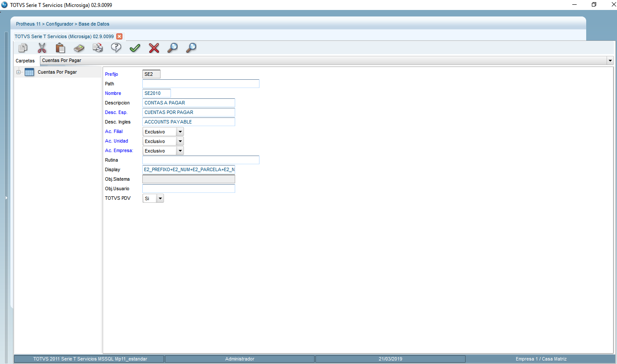
Task: Open help with the question bubble icon
Action: click(x=116, y=48)
